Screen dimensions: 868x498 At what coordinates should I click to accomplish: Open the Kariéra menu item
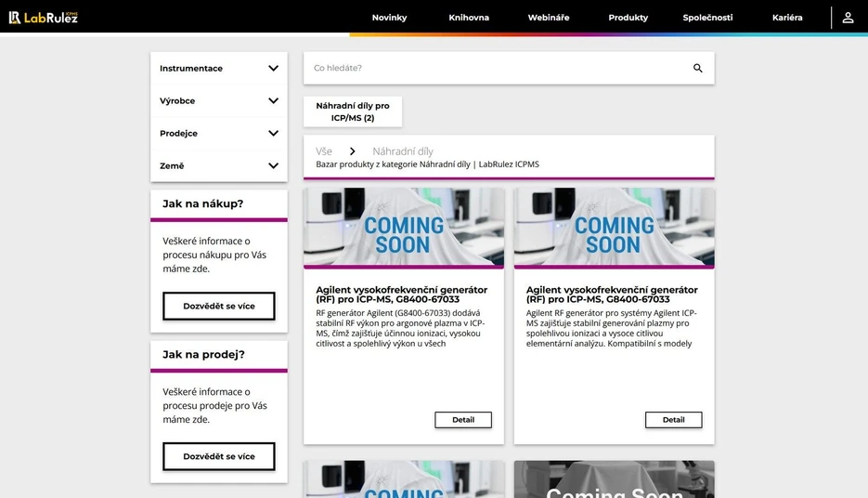click(787, 18)
